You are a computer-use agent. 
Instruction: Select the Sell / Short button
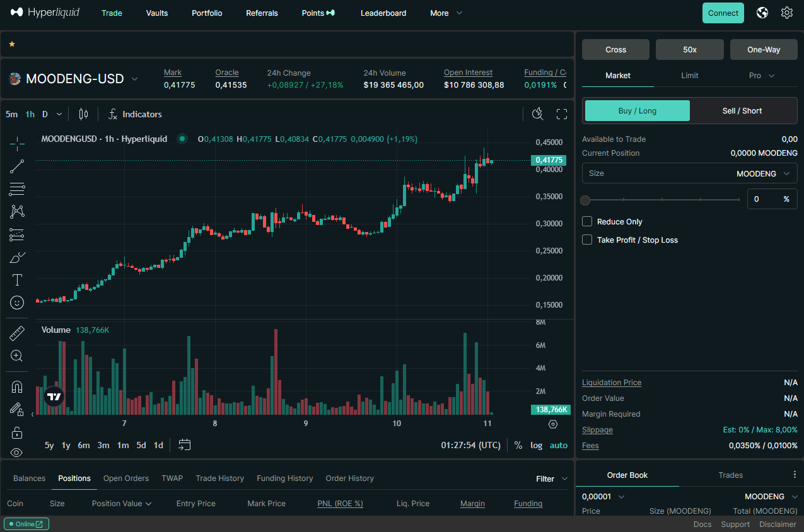742,111
